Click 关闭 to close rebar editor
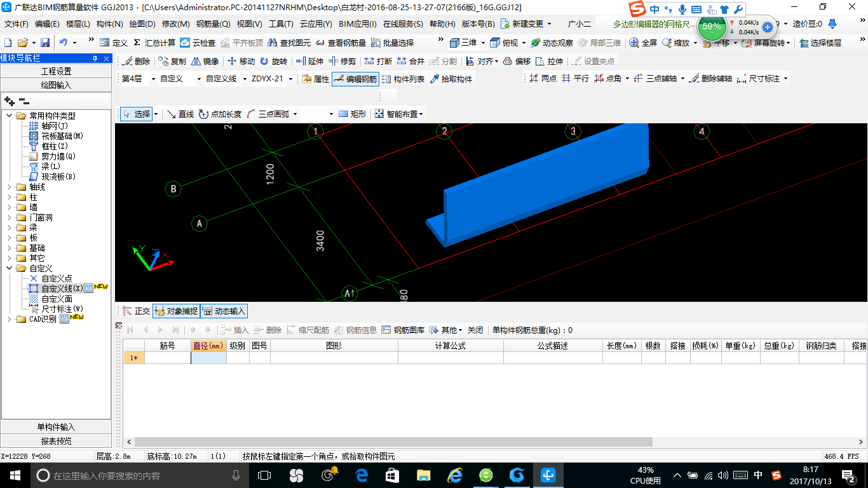This screenshot has height=488, width=868. (475, 330)
